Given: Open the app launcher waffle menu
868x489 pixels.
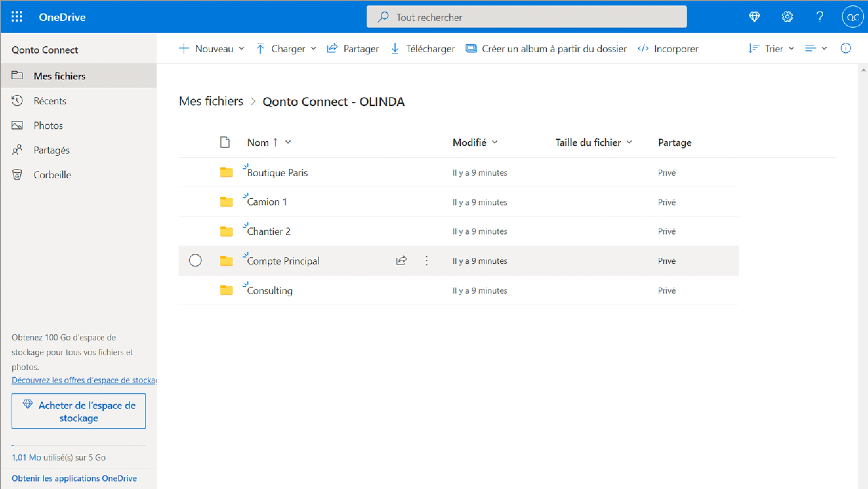Looking at the screenshot, I should point(17,17).
